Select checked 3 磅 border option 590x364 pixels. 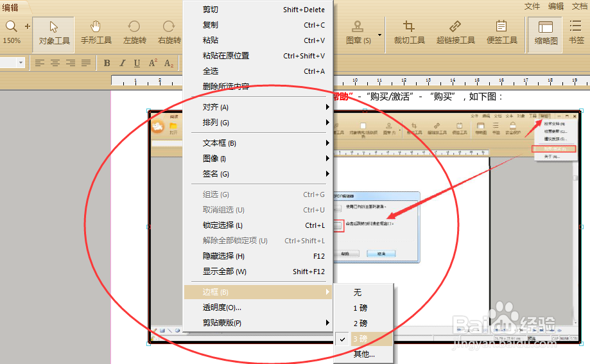pyautogui.click(x=364, y=339)
